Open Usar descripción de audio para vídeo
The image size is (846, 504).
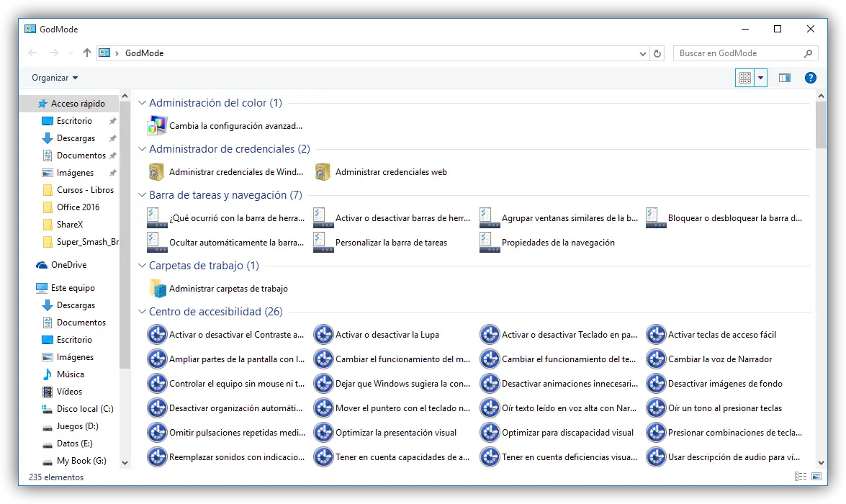(724, 457)
